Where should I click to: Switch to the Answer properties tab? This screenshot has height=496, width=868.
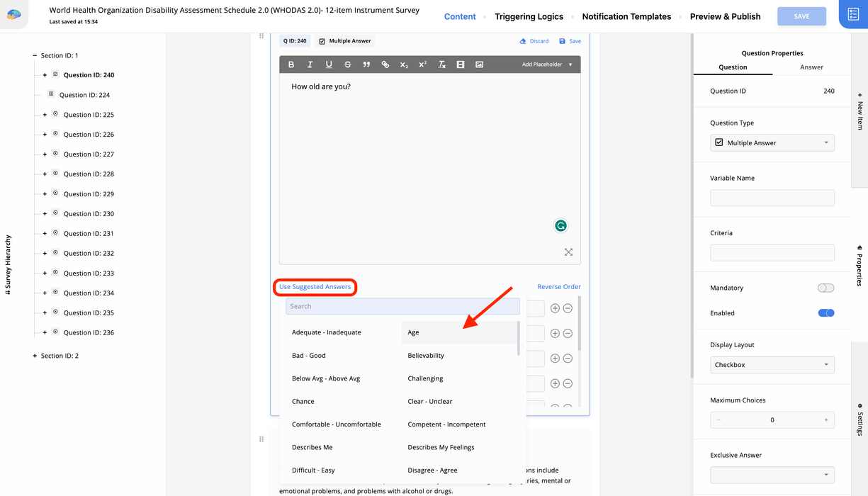(x=811, y=67)
